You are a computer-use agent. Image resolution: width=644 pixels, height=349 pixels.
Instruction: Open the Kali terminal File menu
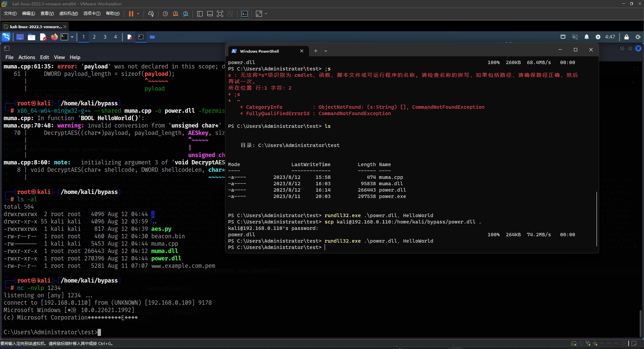(9, 57)
